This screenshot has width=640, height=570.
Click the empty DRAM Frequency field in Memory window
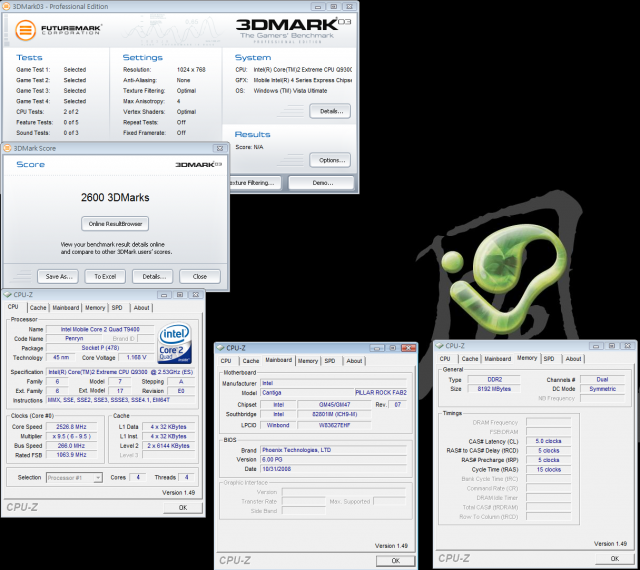(x=549, y=422)
